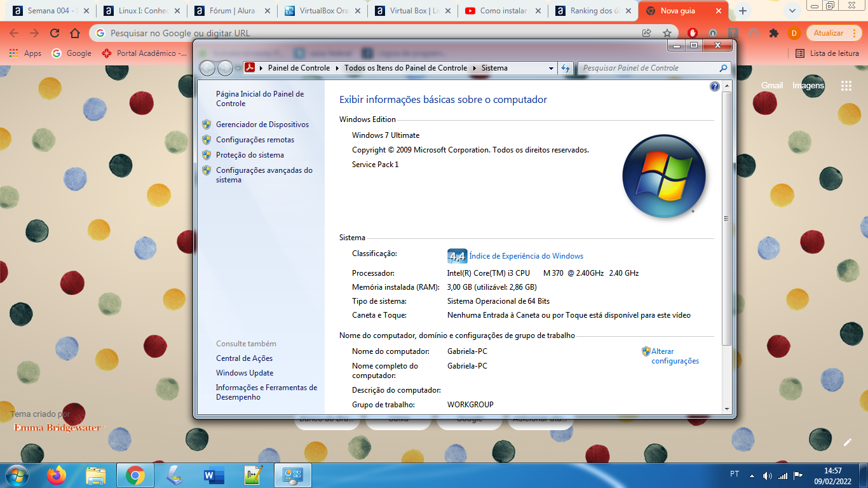The image size is (868, 488).
Task: Click the Pesquisar Painel de Controle search field
Action: pos(648,68)
